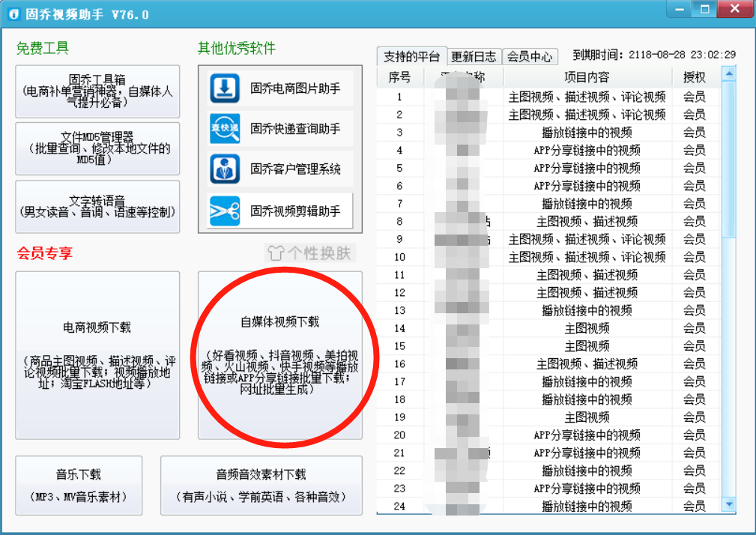
Task: Click the platform list scrollbar thumb
Action: click(728, 159)
